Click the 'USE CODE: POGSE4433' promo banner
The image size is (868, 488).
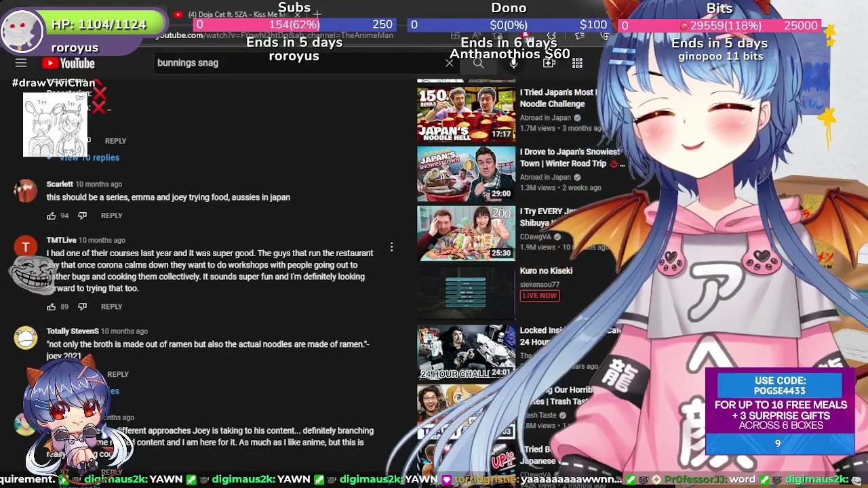click(780, 410)
